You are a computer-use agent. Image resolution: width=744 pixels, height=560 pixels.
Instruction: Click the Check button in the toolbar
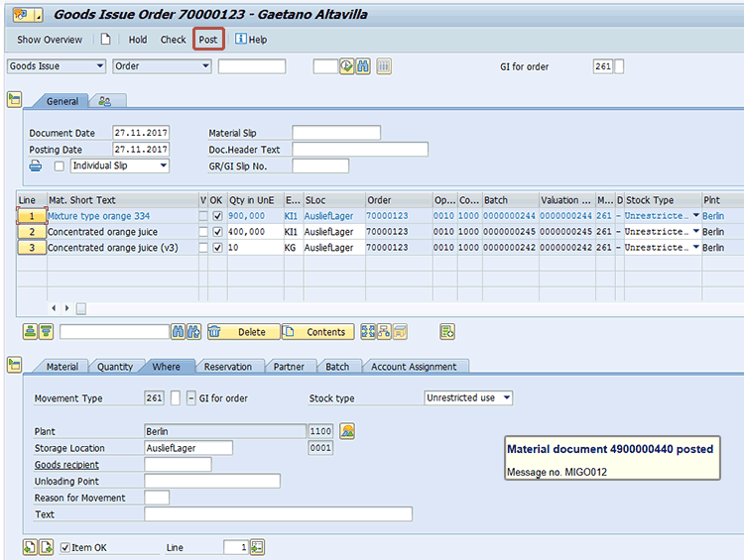click(173, 40)
